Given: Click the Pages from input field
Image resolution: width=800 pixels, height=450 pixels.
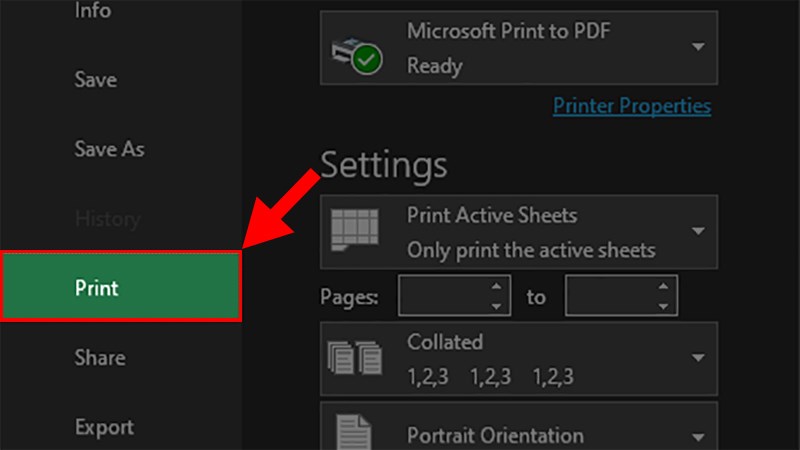Looking at the screenshot, I should pyautogui.click(x=443, y=296).
